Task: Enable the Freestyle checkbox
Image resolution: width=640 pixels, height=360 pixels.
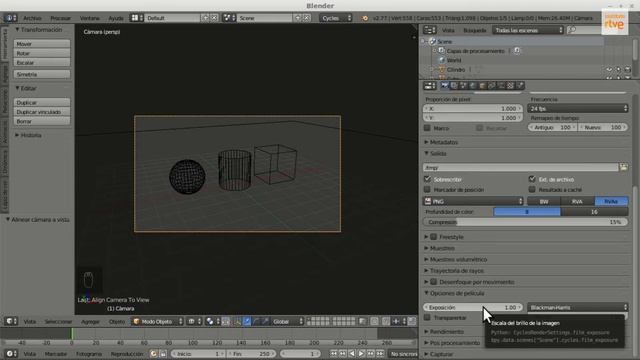Action: (434, 237)
